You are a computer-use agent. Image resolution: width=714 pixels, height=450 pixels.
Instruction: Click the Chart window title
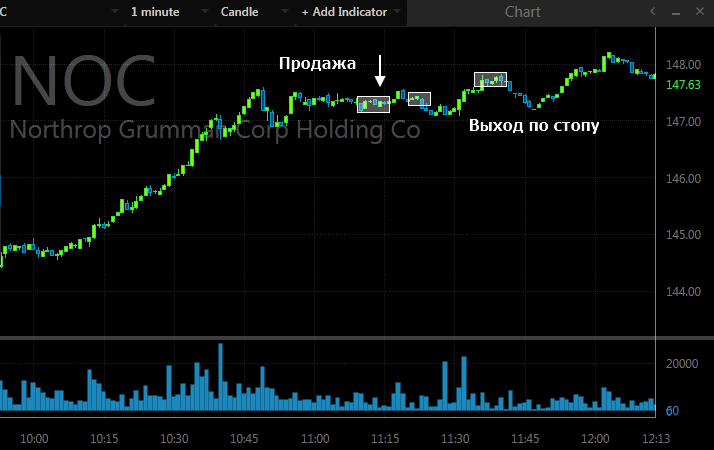(522, 12)
